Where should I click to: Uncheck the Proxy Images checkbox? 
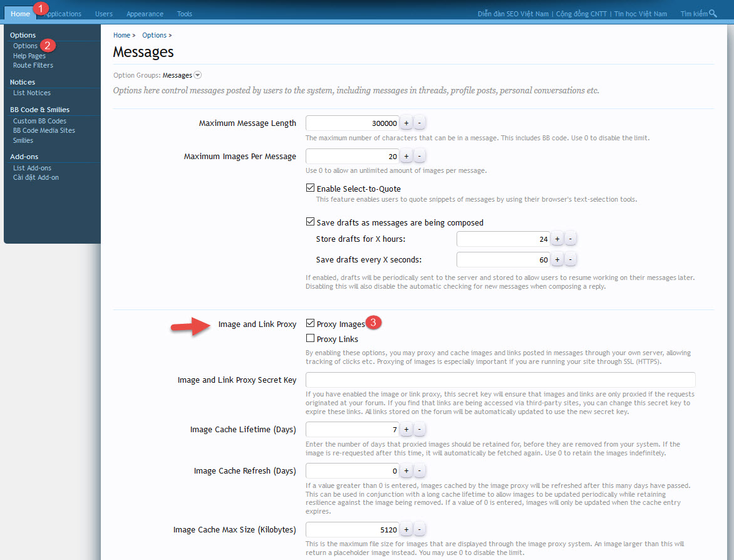point(310,323)
